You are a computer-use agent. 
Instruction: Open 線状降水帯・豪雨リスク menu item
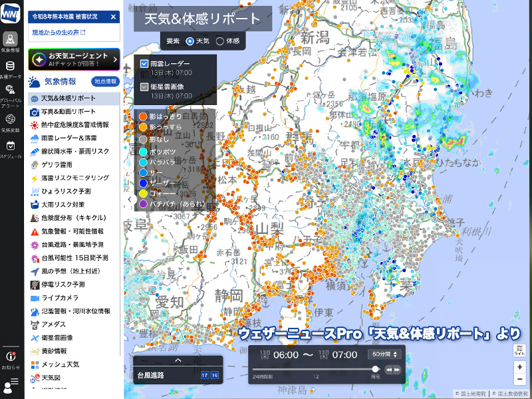(74, 152)
